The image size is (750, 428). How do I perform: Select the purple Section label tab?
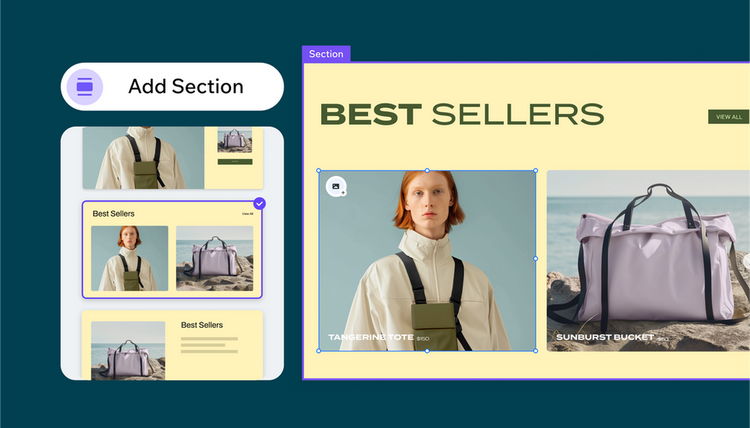[326, 54]
